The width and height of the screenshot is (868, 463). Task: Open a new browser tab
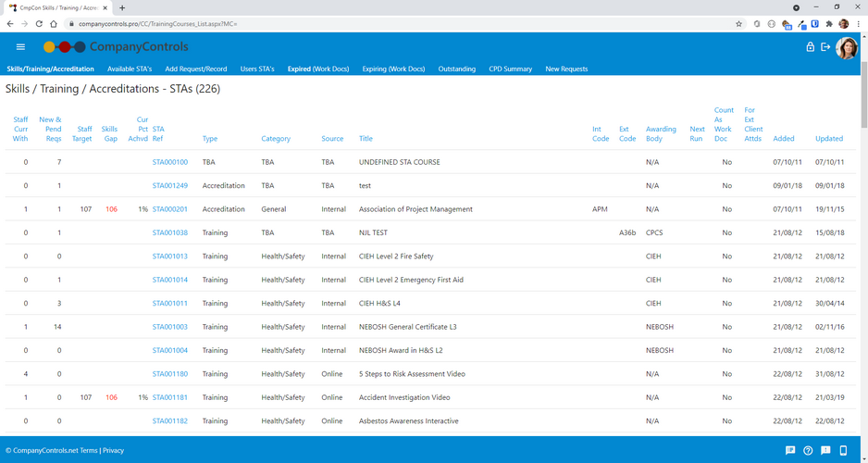122,7
